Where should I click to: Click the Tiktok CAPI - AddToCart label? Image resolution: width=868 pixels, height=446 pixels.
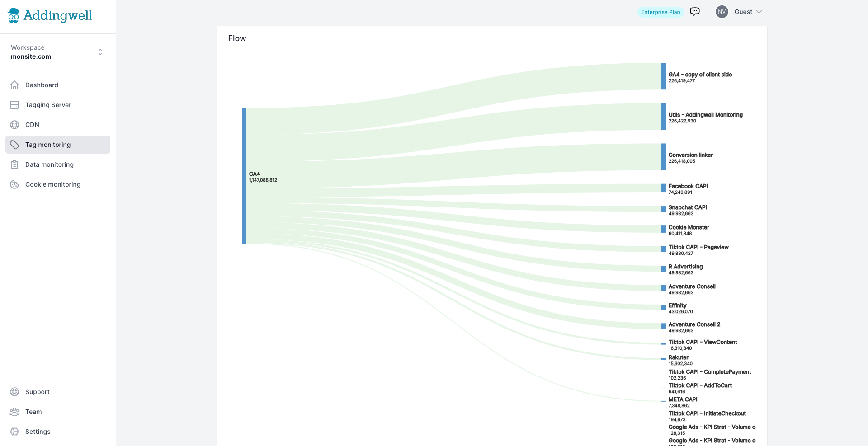click(700, 385)
